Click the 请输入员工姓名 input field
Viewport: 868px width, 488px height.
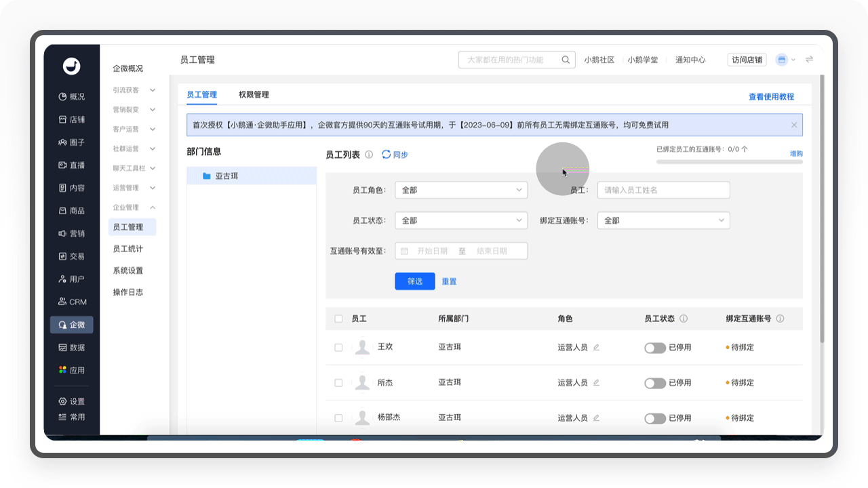[663, 190]
